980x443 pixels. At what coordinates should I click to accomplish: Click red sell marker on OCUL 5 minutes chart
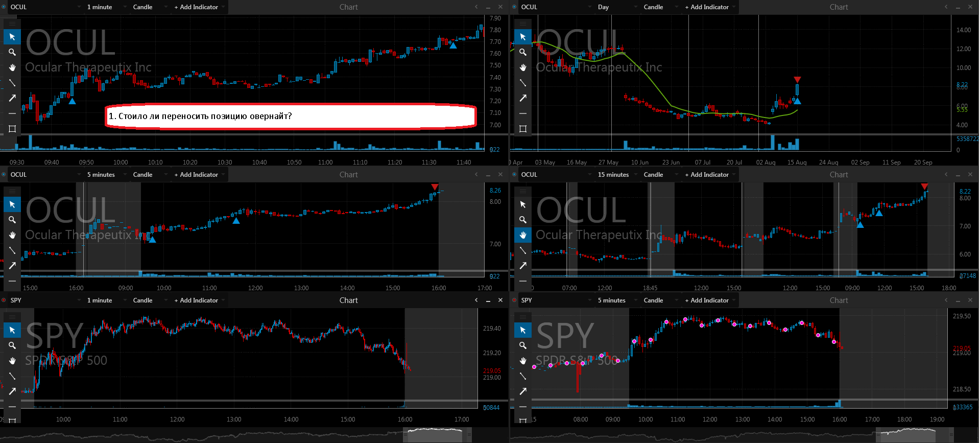click(x=435, y=187)
